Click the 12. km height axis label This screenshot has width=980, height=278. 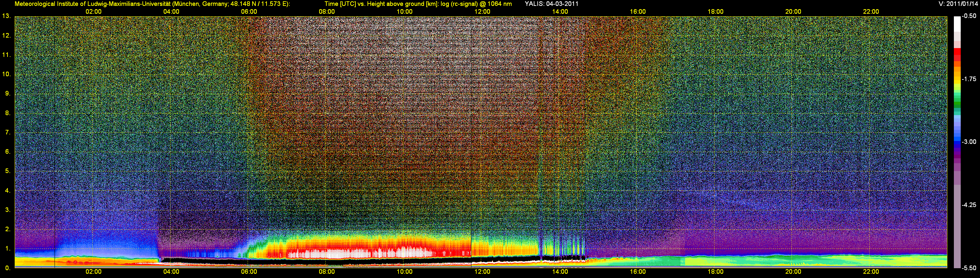[x=7, y=36]
